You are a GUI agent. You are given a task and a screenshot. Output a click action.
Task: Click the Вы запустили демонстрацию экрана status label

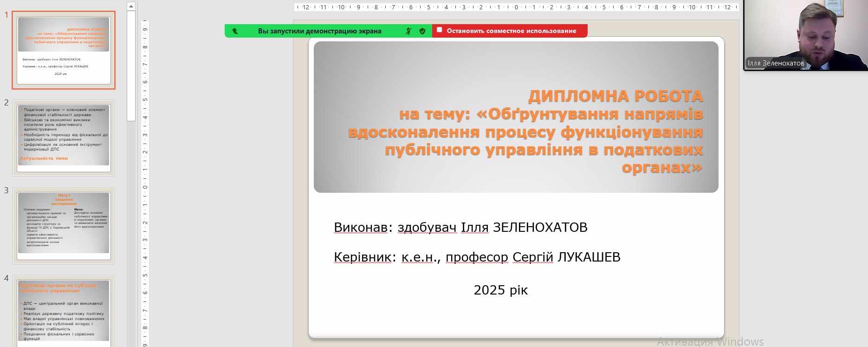click(x=319, y=31)
